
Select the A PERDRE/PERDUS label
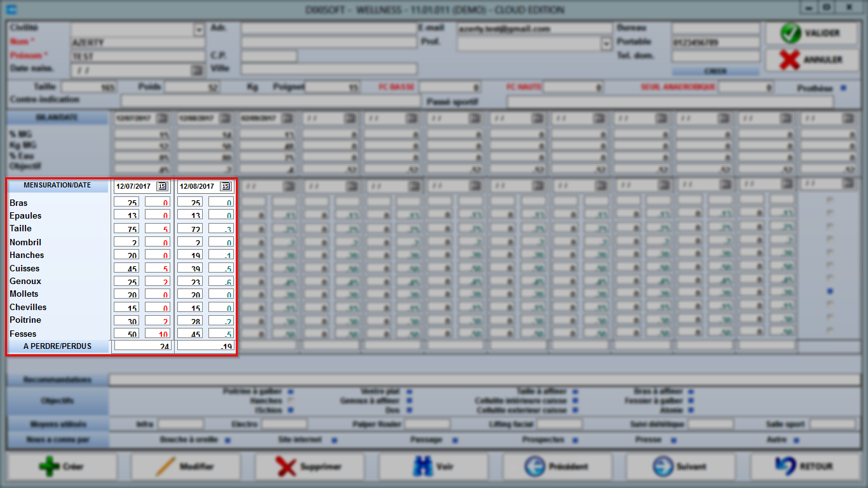[x=57, y=346]
